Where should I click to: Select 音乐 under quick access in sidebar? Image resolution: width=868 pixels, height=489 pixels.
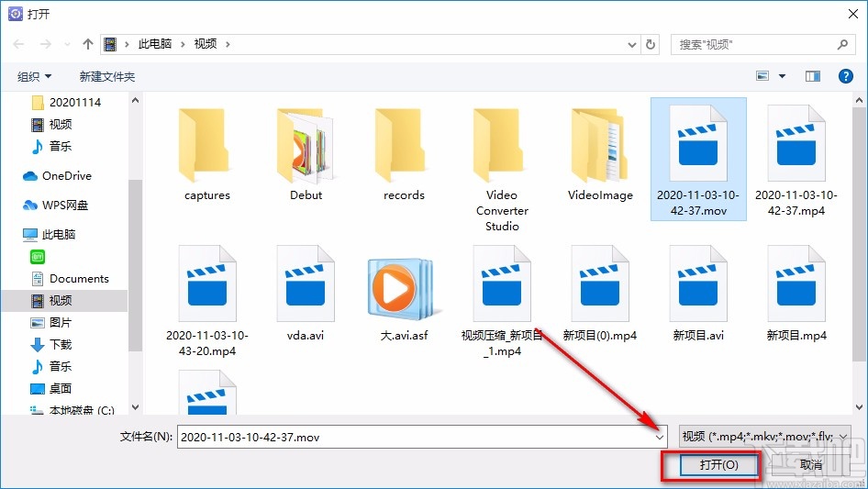pyautogui.click(x=51, y=146)
